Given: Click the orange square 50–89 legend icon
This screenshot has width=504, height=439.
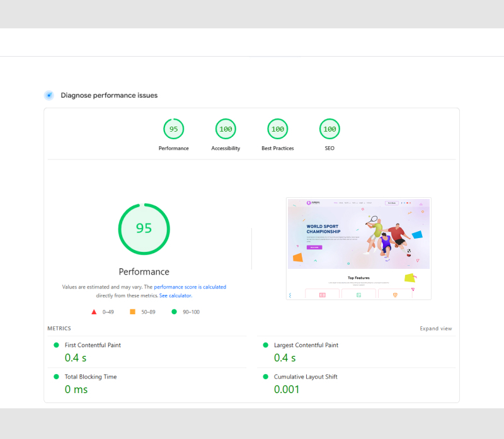Looking at the screenshot, I should click(x=132, y=312).
